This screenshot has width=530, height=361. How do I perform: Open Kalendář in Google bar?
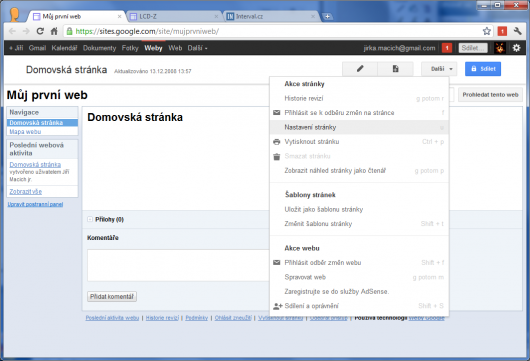pos(64,48)
